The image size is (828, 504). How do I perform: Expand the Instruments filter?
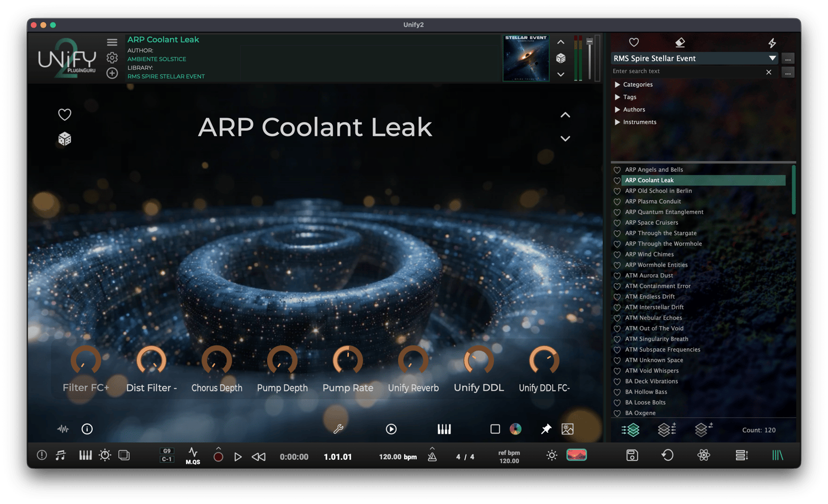pyautogui.click(x=617, y=122)
